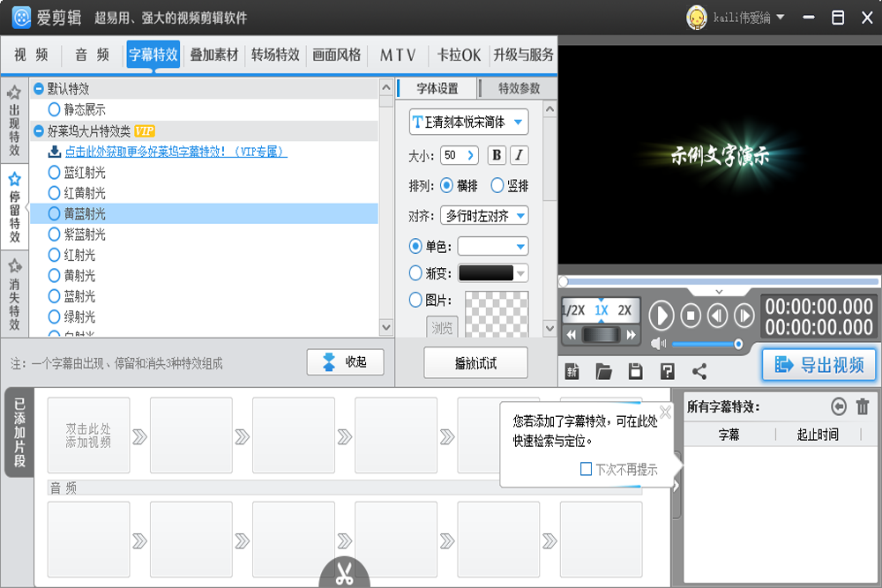Click the scissors cut icon on the timeline

tap(343, 574)
